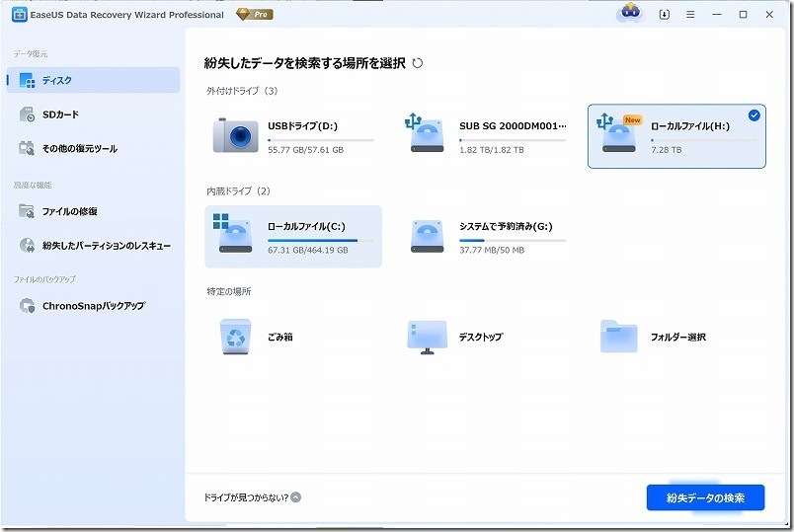This screenshot has width=794, height=532.
Task: Click the その他の復元ツール sidebar icon
Action: tap(27, 148)
